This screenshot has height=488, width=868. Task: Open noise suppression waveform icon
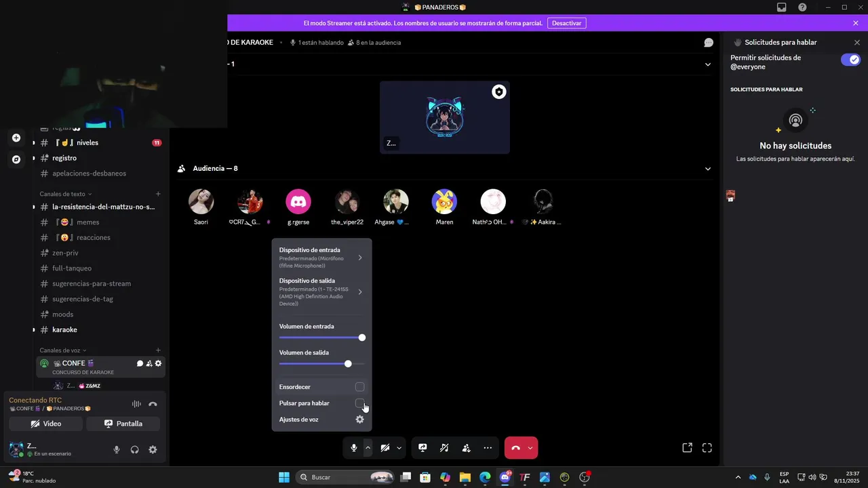tap(136, 404)
